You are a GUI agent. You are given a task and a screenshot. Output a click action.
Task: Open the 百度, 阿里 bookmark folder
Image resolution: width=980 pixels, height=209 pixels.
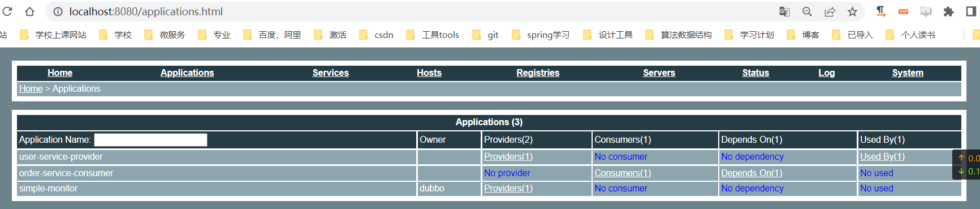click(272, 35)
